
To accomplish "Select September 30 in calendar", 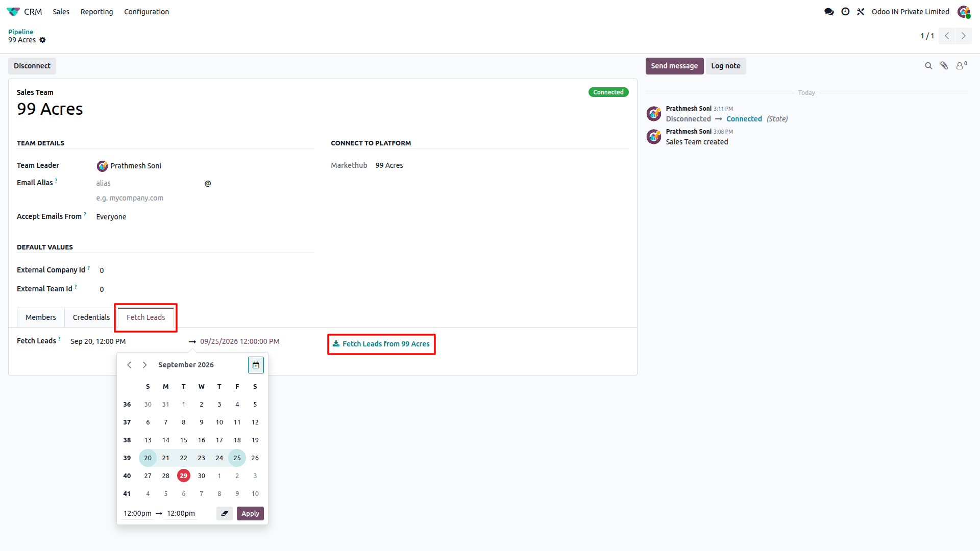I will pyautogui.click(x=201, y=475).
